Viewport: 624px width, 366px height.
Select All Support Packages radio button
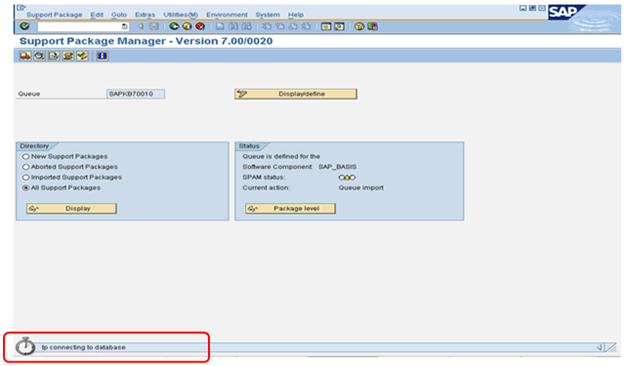(26, 188)
